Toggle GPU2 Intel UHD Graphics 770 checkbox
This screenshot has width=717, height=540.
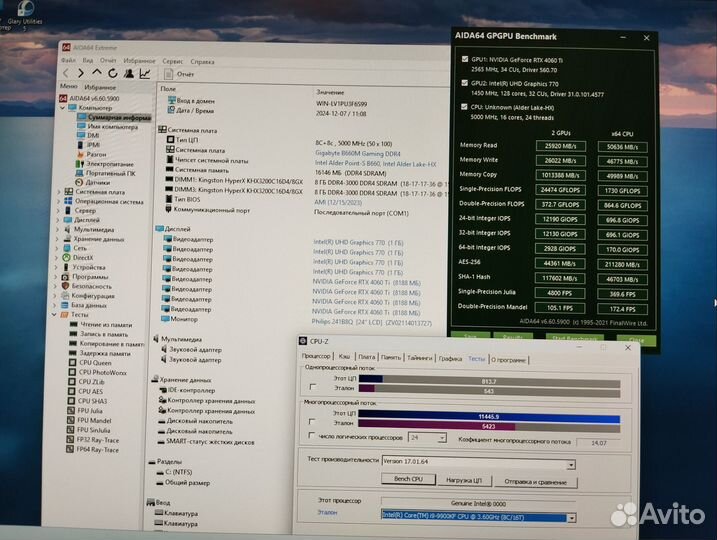[465, 83]
